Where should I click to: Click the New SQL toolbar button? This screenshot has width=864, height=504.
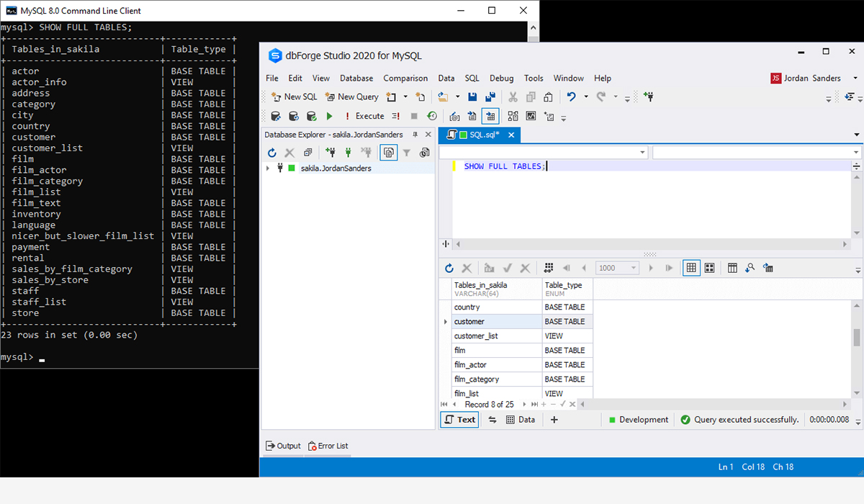[x=294, y=96]
